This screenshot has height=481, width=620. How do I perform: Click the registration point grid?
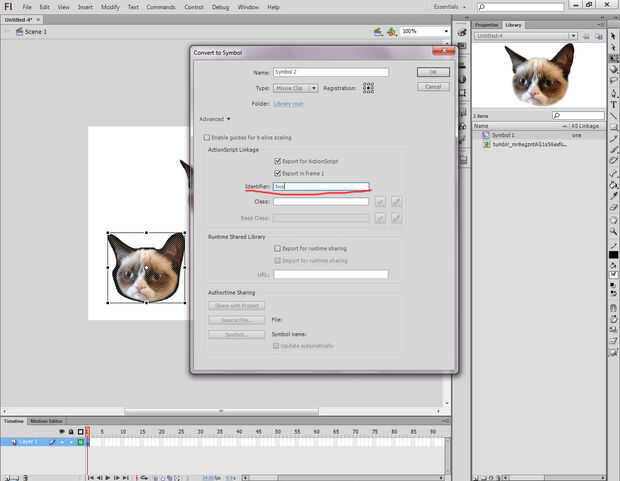(x=368, y=88)
